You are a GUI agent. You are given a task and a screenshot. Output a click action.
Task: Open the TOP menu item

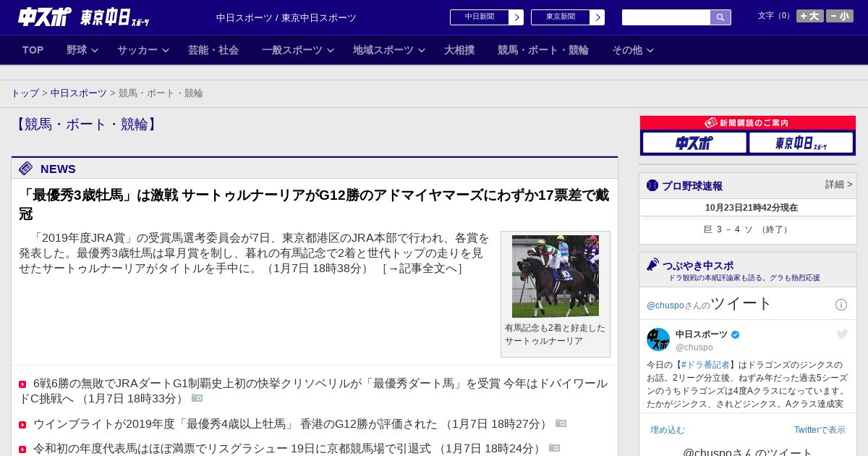(x=33, y=50)
